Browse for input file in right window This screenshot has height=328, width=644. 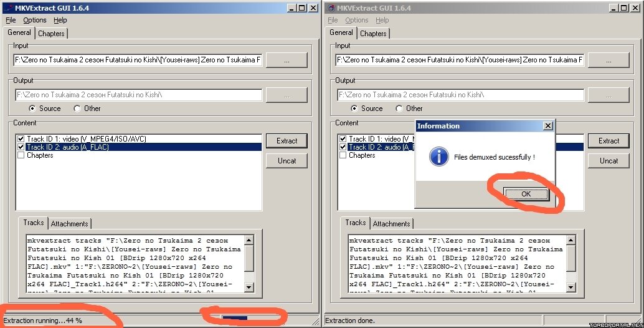click(608, 60)
